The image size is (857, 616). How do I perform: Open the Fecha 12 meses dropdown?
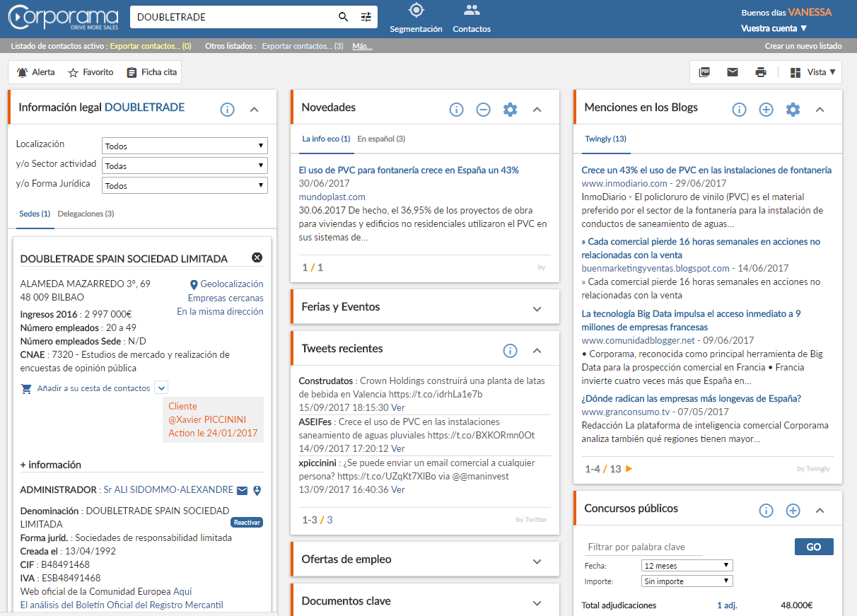(687, 566)
